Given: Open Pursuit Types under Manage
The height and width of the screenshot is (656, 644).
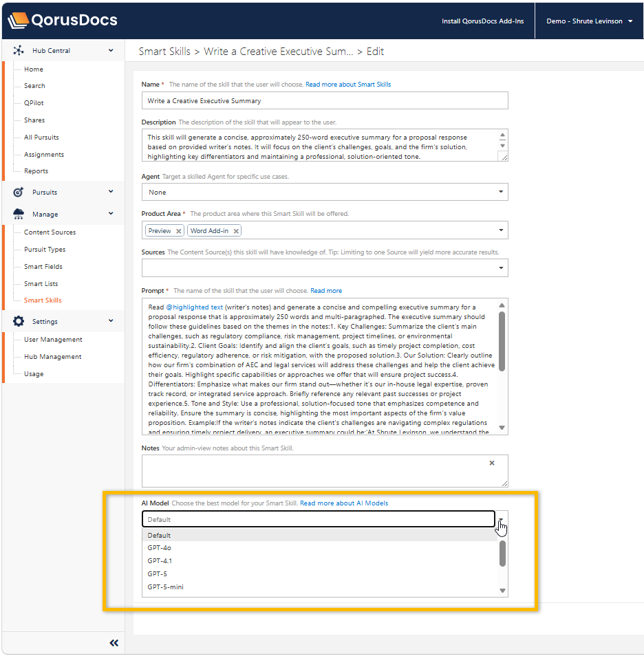Looking at the screenshot, I should (45, 250).
